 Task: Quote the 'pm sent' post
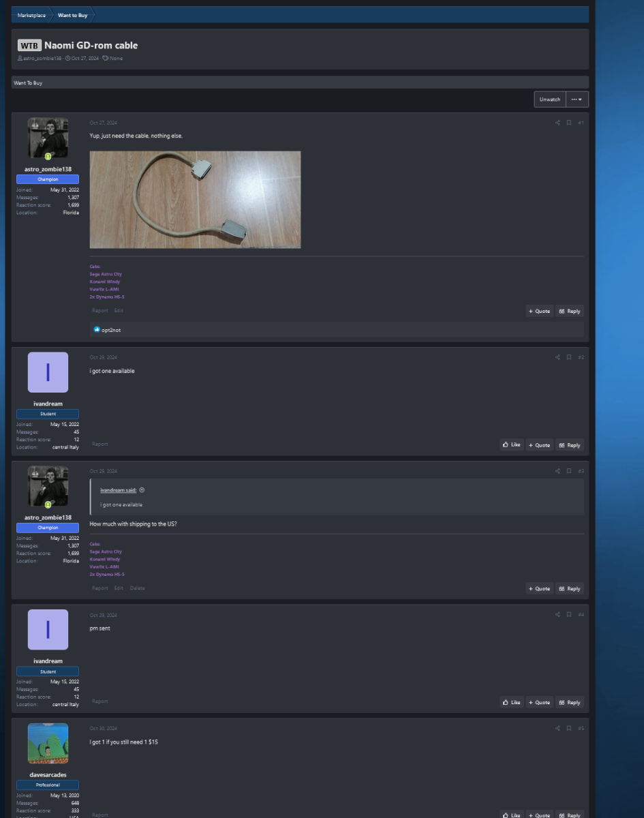[x=539, y=703]
